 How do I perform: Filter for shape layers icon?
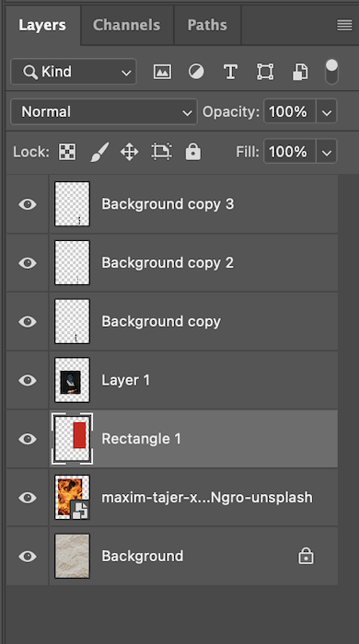point(265,72)
